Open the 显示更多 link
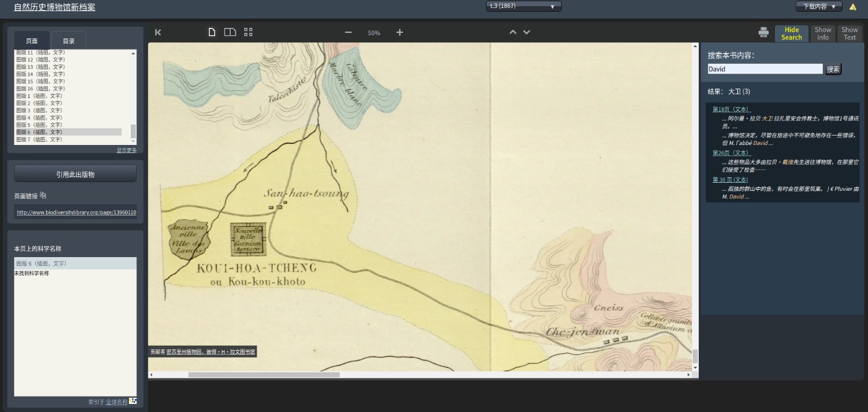Screen dimensions: 868x412 pos(126,150)
